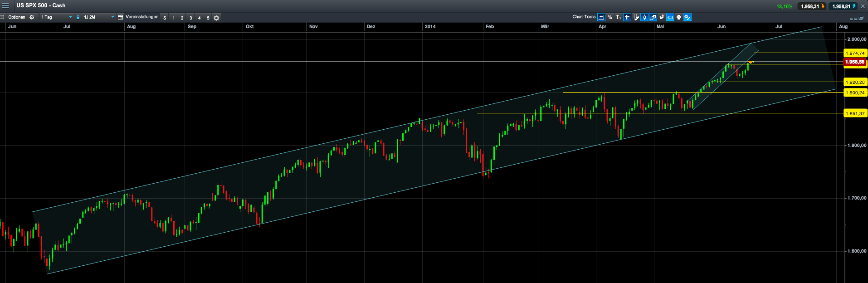Open chart settings gear-pencil tool
868x283 pixels.
[688, 17]
